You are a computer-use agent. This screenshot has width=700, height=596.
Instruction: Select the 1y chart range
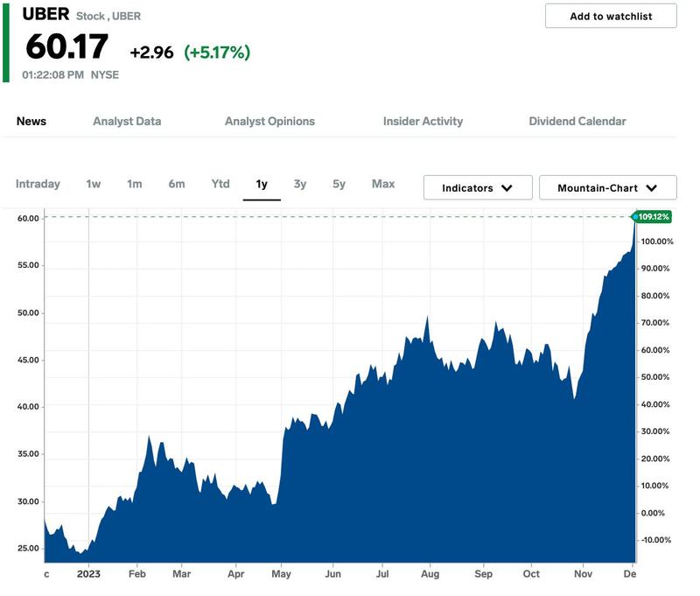262,184
